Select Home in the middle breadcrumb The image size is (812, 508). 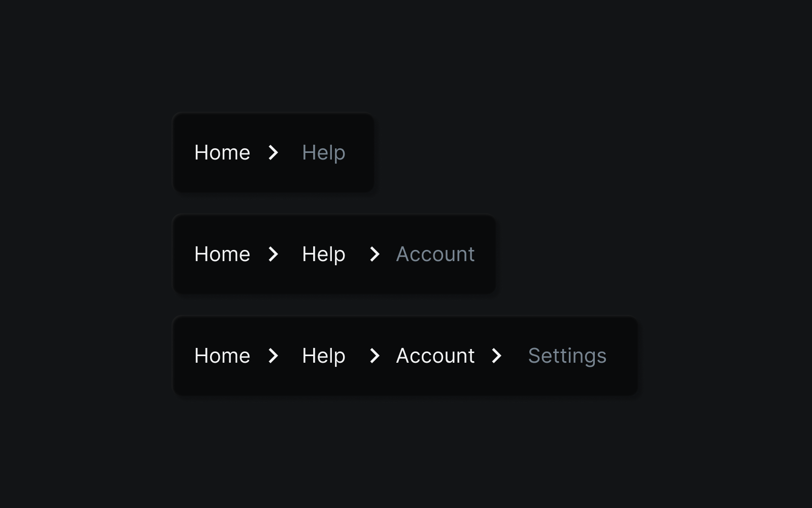[222, 254]
